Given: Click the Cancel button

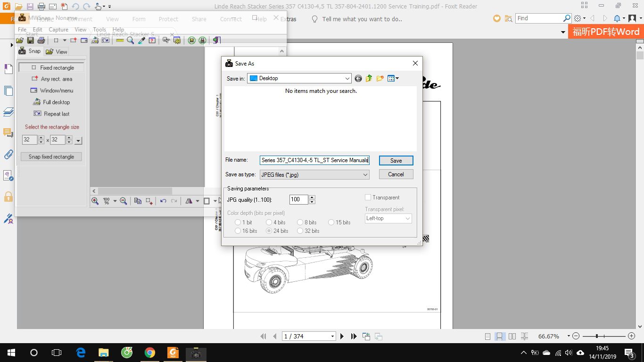Looking at the screenshot, I should pyautogui.click(x=396, y=174).
